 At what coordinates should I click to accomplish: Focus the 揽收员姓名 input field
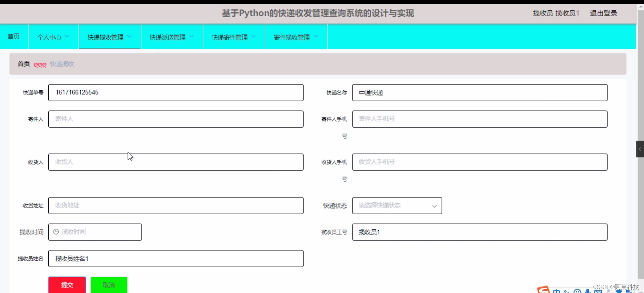(x=176, y=258)
